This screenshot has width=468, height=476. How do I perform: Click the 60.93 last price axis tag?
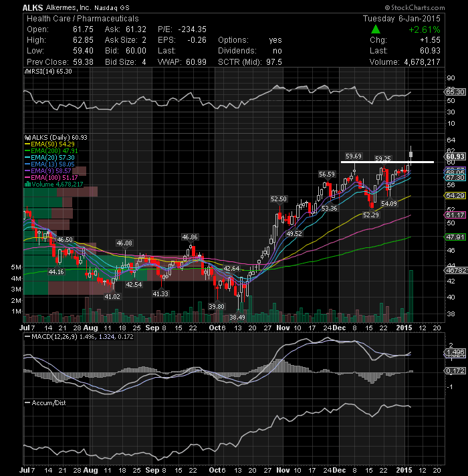pos(455,156)
